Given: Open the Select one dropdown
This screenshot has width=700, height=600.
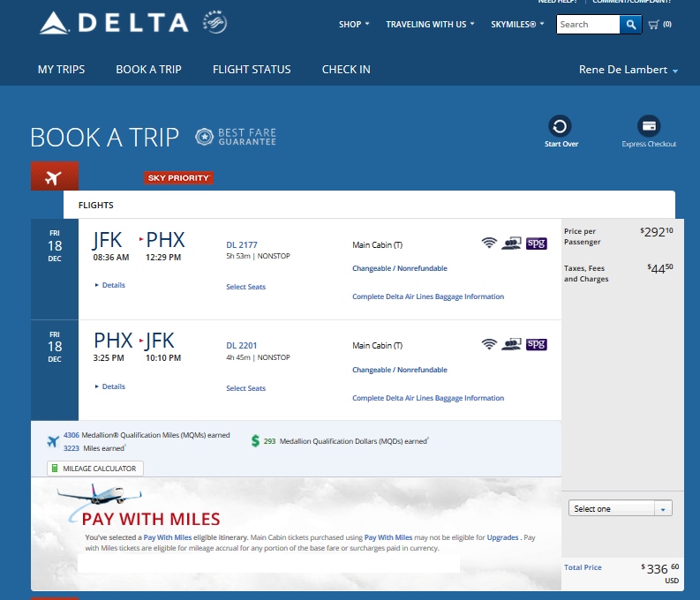Looking at the screenshot, I should 621,509.
